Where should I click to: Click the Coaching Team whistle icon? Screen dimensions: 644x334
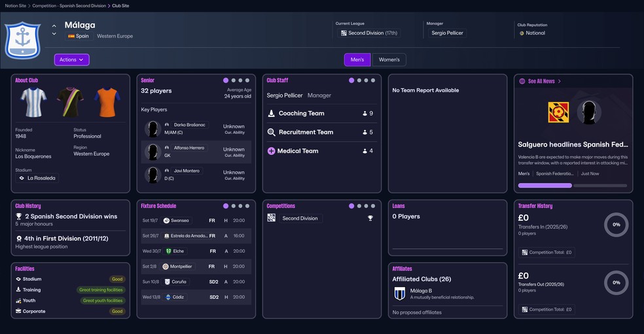pos(272,113)
